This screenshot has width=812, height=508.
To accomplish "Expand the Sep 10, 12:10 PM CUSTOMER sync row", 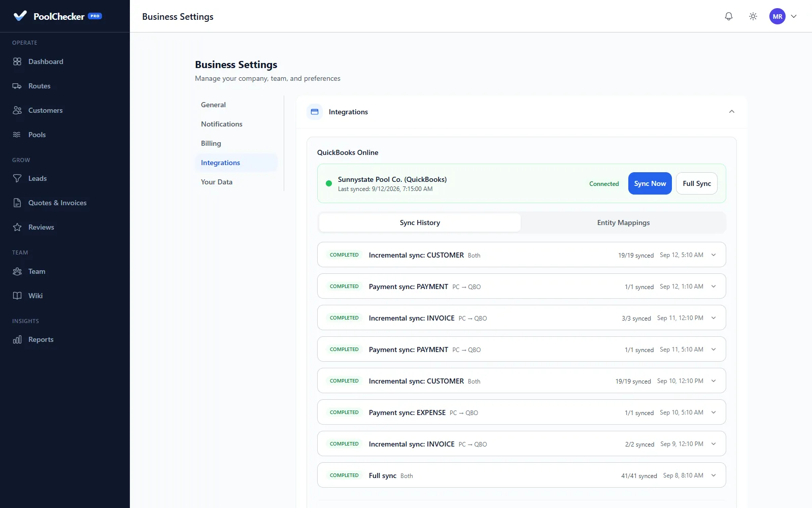I will point(521,380).
